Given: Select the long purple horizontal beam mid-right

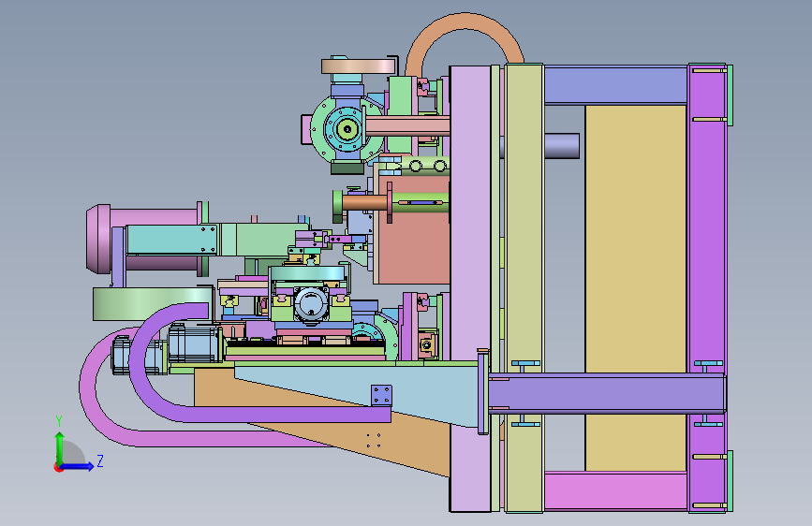Looking at the screenshot, I should click(606, 393).
